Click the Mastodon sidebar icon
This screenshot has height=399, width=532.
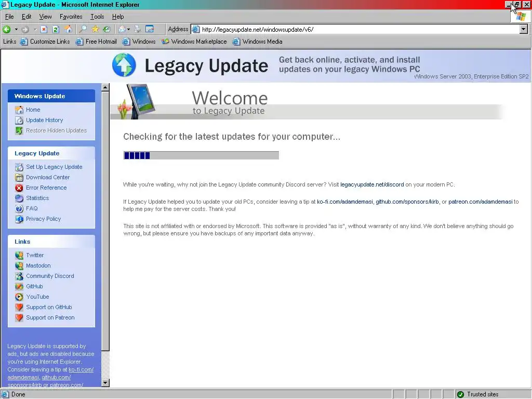coord(19,265)
